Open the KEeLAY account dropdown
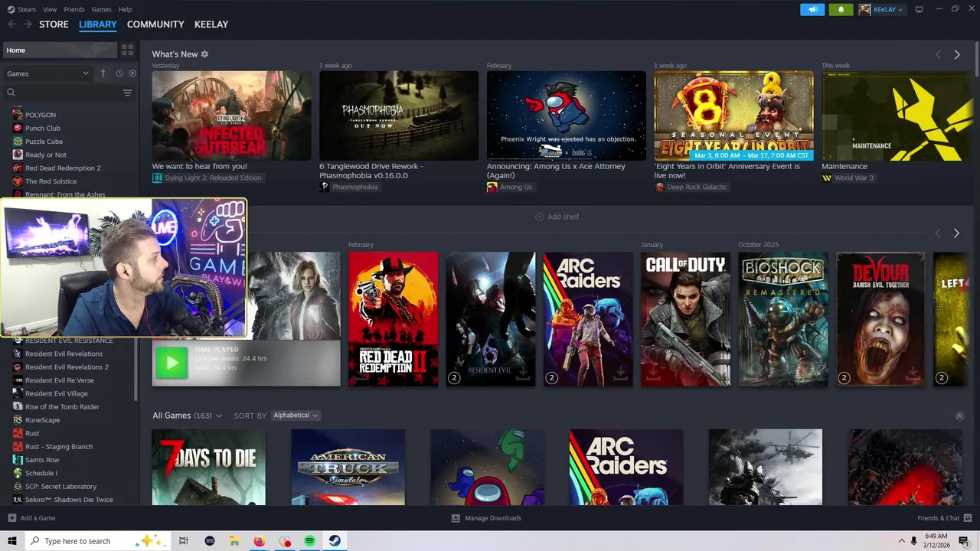The height and width of the screenshot is (551, 980). pos(881,9)
